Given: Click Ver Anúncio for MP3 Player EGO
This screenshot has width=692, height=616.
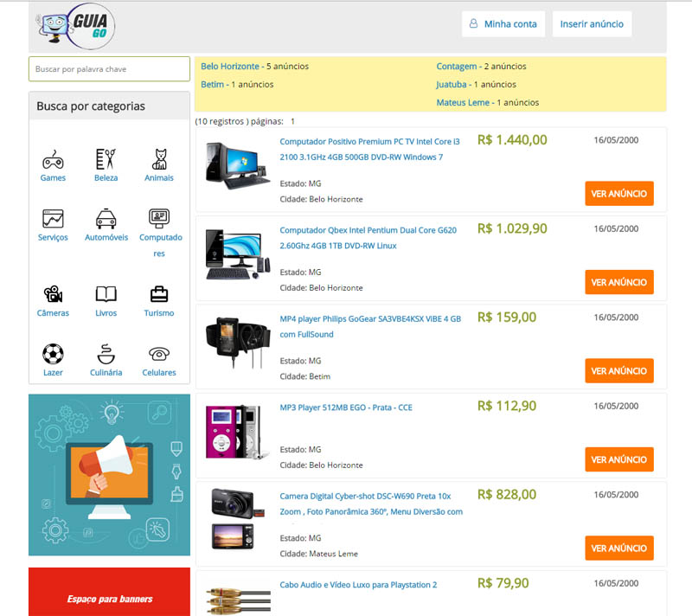Looking at the screenshot, I should pos(619,459).
